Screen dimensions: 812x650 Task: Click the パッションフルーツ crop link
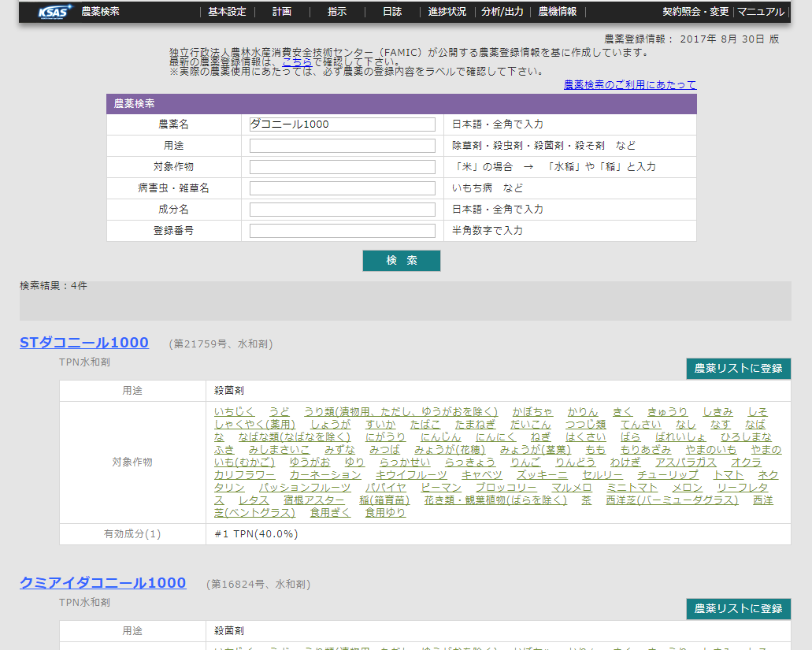(305, 488)
